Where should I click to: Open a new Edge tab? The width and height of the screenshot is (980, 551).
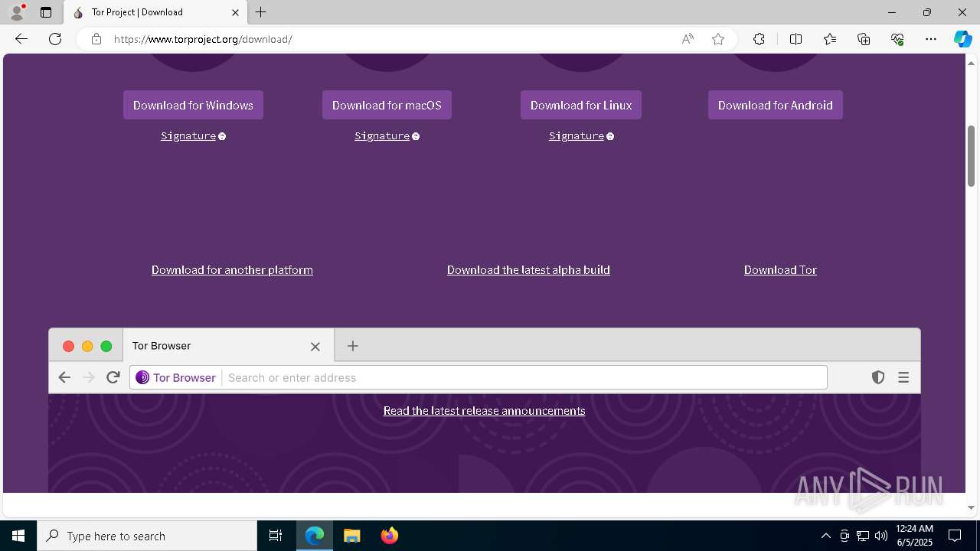pos(261,12)
